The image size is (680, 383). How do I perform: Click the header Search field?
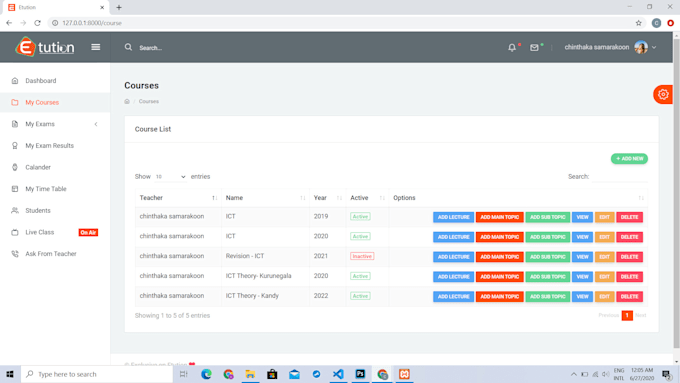coord(150,48)
